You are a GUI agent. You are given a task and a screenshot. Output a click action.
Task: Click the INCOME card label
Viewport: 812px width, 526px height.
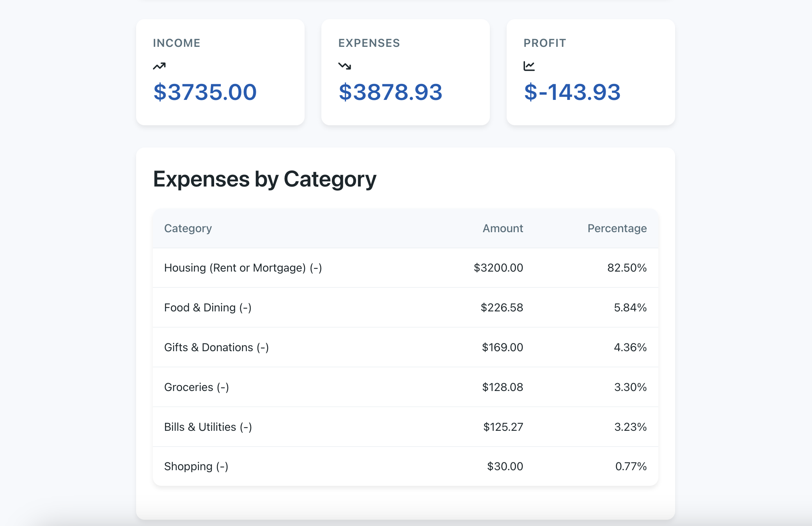point(177,43)
